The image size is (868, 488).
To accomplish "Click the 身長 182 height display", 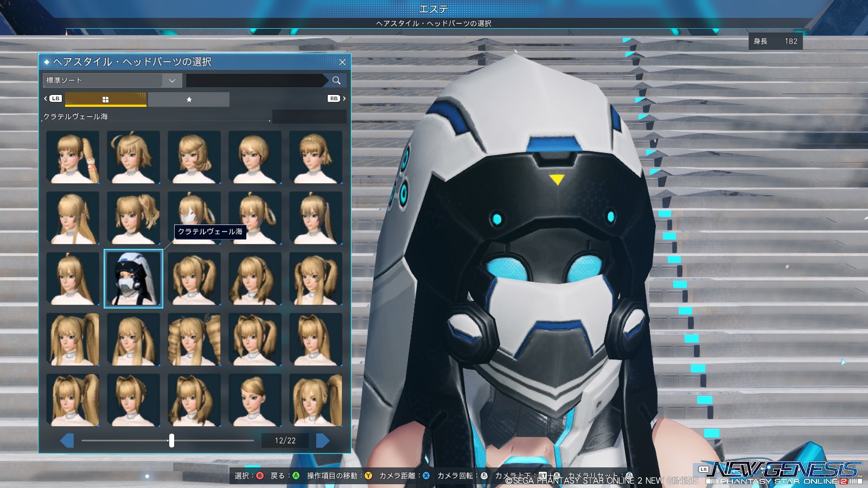I will point(775,41).
